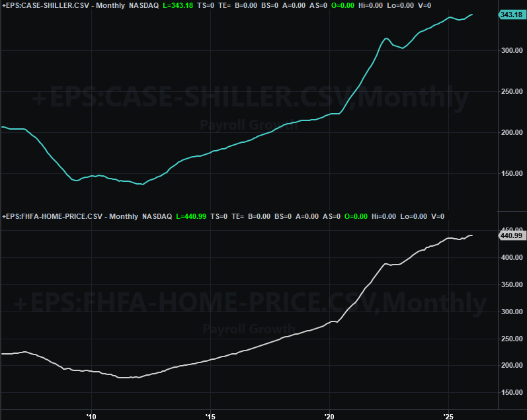Click the 350.00 level on FHFA price axis

tap(510, 284)
